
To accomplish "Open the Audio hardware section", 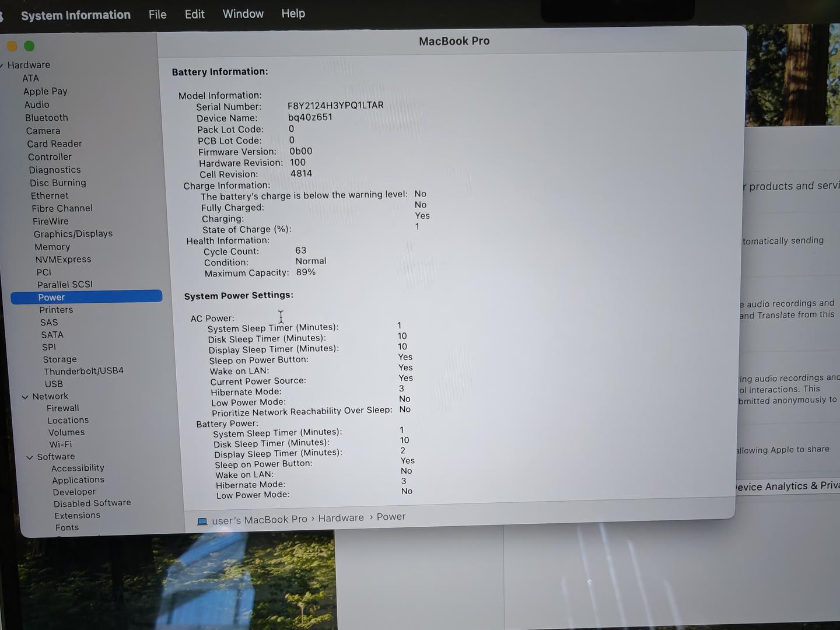I will [37, 104].
